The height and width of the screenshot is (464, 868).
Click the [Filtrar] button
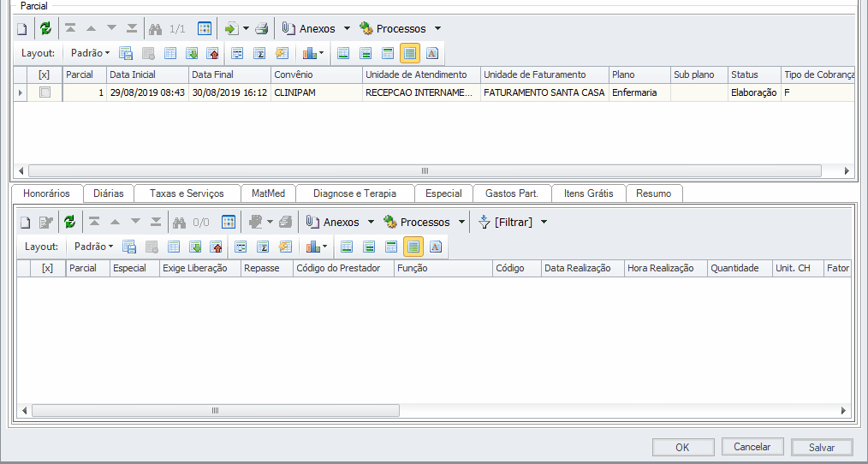pyautogui.click(x=505, y=222)
